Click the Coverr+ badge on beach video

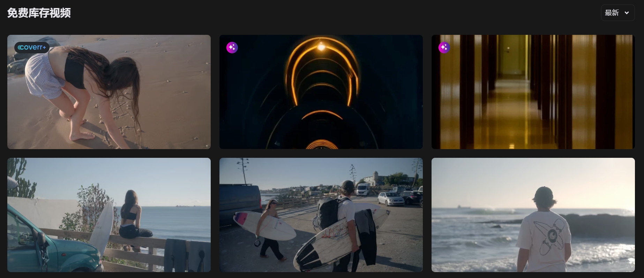[x=32, y=47]
